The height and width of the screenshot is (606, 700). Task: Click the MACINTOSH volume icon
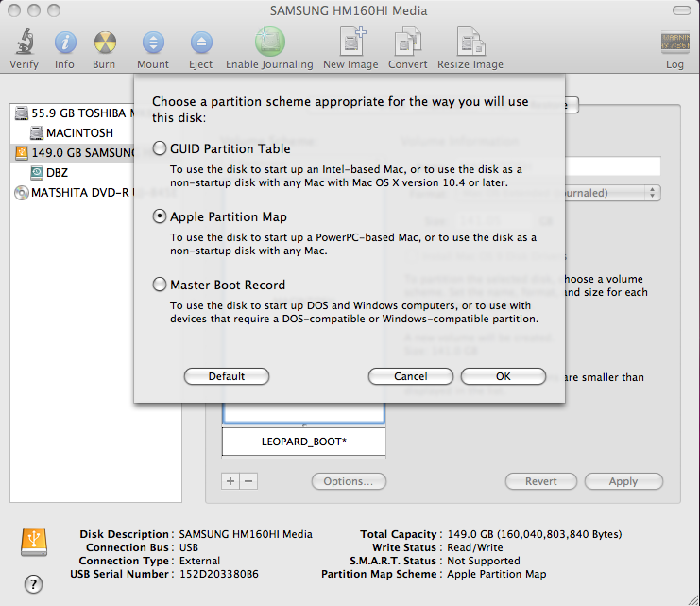coord(37,133)
